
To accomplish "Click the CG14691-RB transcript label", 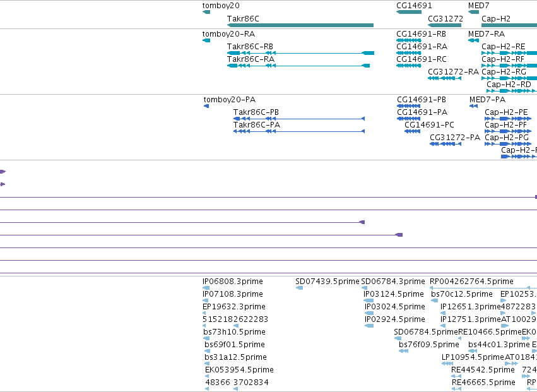I will pos(421,34).
